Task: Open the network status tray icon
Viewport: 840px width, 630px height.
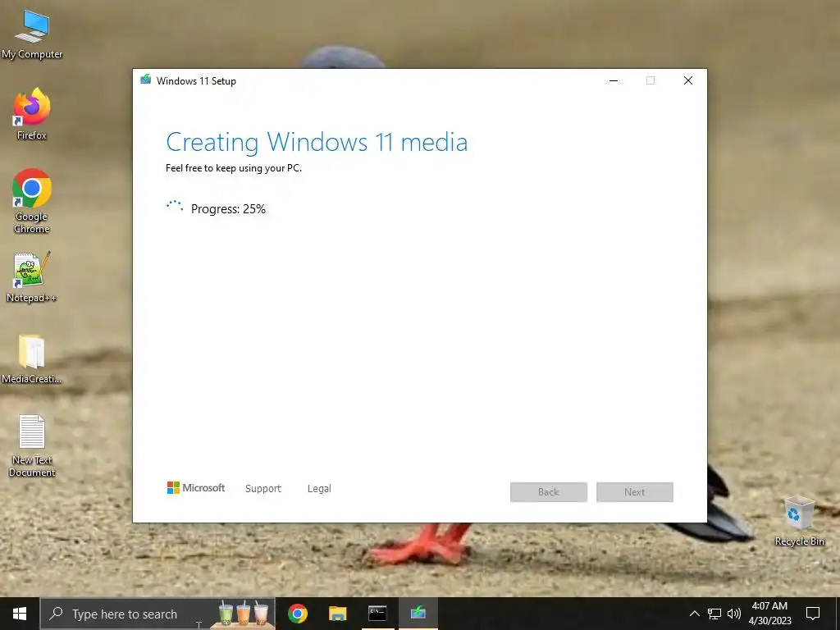Action: coord(714,614)
